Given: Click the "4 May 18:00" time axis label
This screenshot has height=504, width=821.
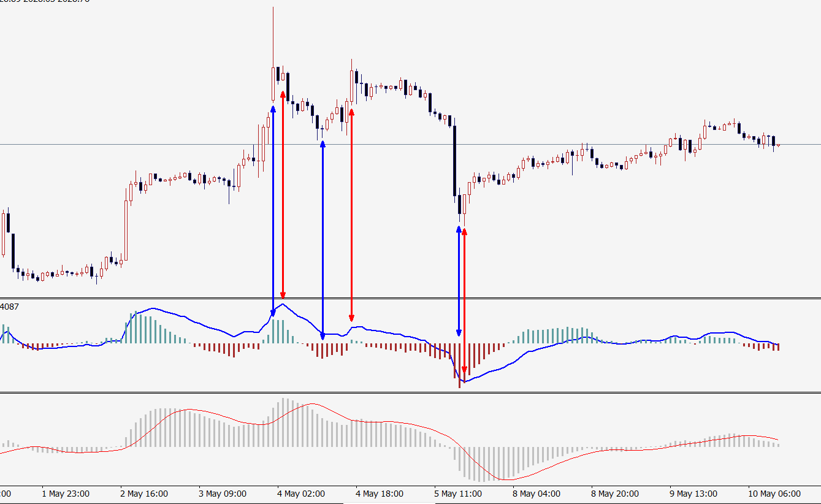Looking at the screenshot, I should click(x=380, y=494).
